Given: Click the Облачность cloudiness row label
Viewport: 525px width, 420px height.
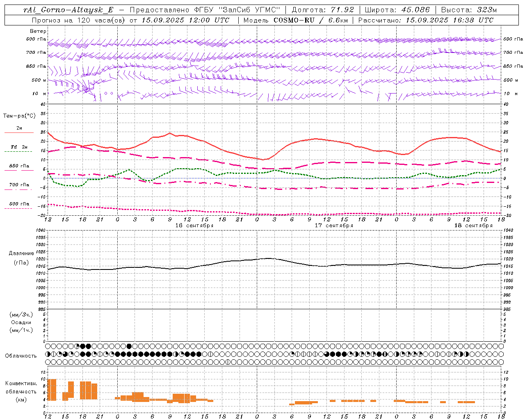Looking at the screenshot, I should (x=21, y=356).
